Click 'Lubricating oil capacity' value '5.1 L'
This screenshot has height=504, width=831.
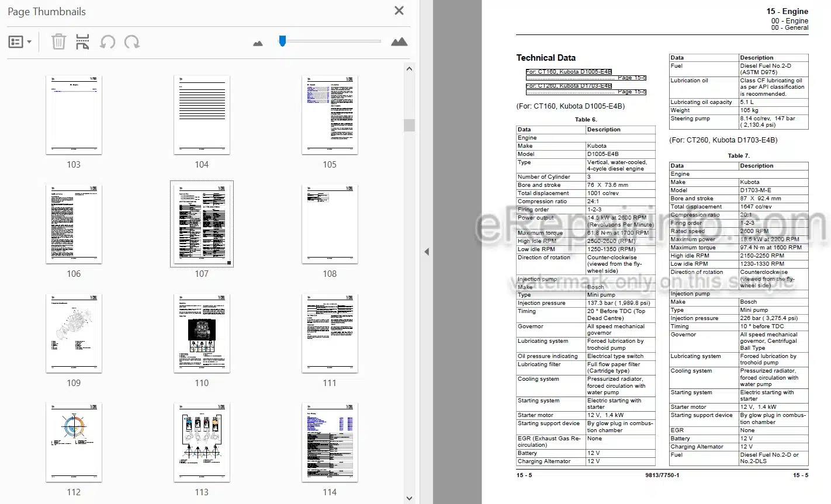click(747, 102)
